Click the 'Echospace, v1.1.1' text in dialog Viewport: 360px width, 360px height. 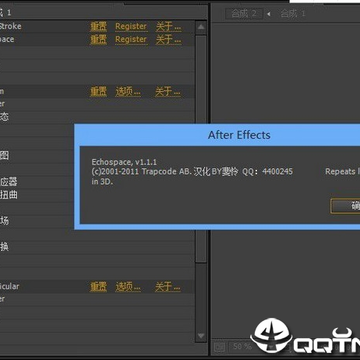tap(124, 162)
